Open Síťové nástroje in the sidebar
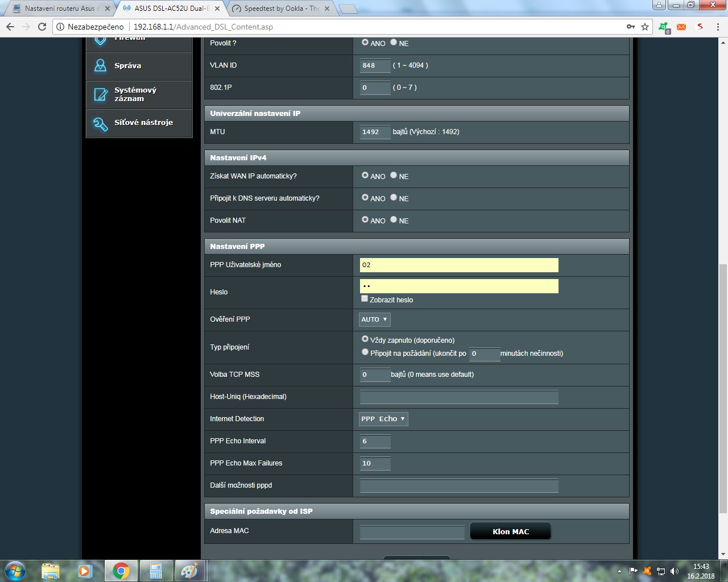Image resolution: width=728 pixels, height=582 pixels. coord(139,123)
